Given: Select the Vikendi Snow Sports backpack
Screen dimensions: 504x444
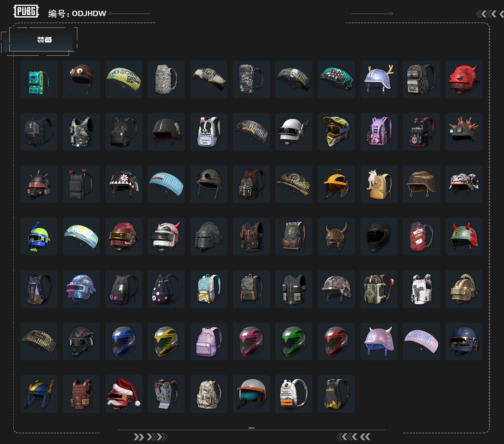Looking at the screenshot, I should [294, 394].
